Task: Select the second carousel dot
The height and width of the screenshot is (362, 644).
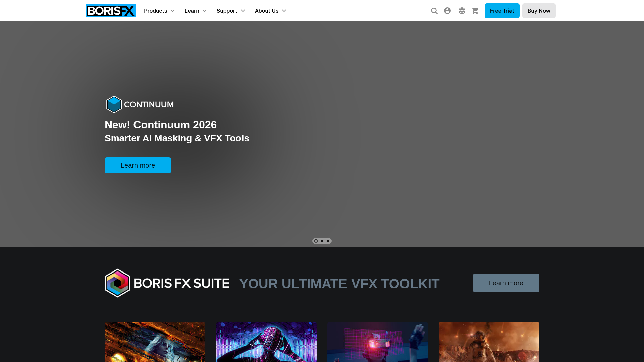Action: point(322,241)
